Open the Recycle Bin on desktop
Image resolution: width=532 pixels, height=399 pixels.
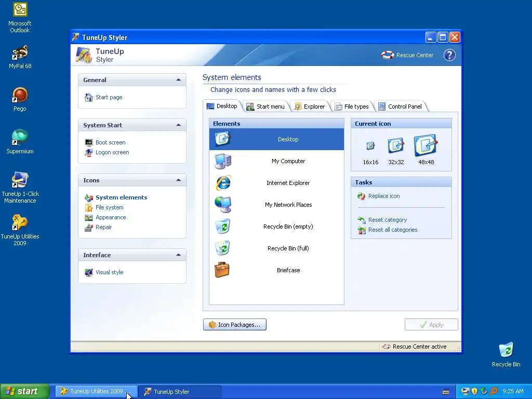pos(506,354)
